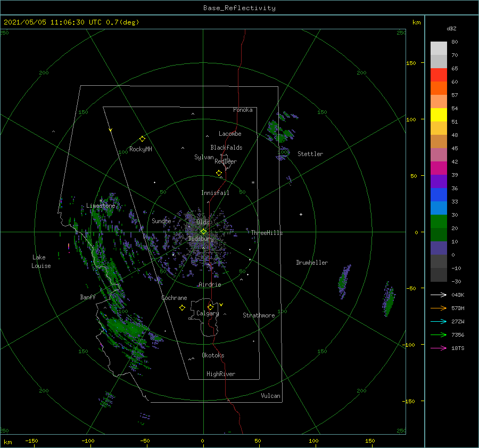Screen dimensions: 479x448
Task: Select the Airdrie label
Action: 210,284
